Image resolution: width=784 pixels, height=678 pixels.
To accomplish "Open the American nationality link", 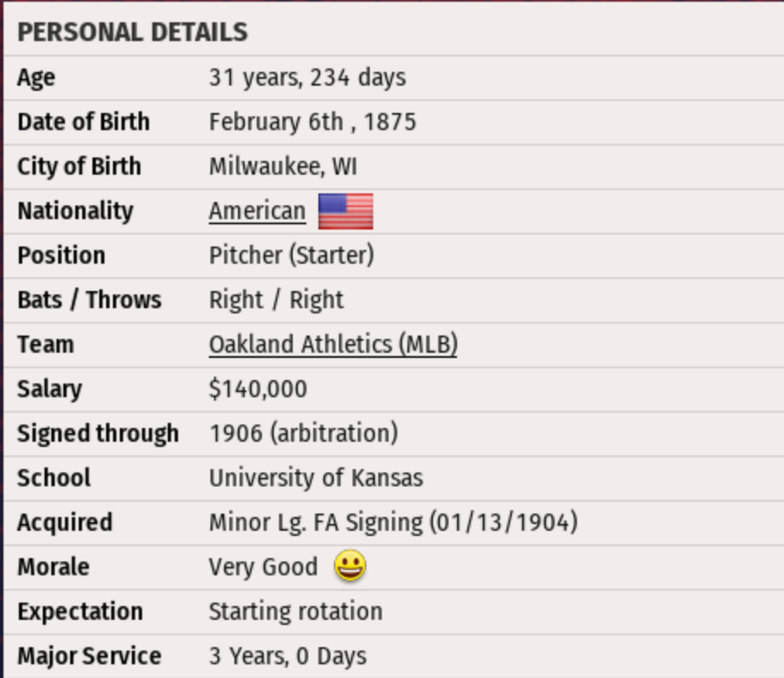I will coord(257,211).
